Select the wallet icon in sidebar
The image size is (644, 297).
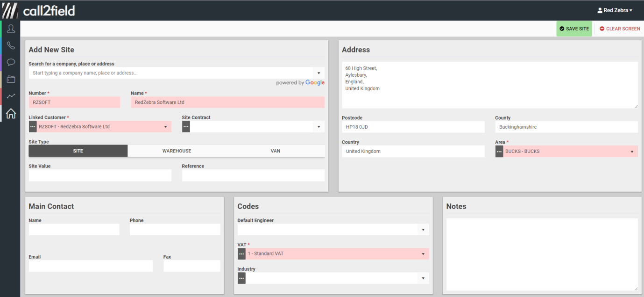tap(11, 79)
